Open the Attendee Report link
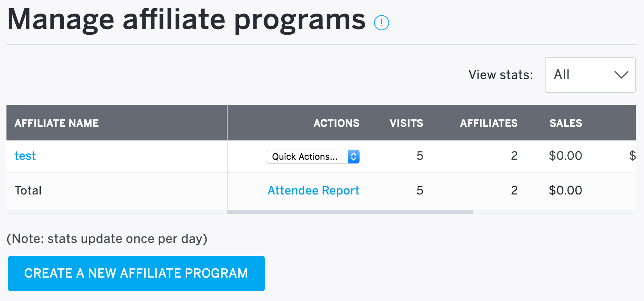 (x=314, y=190)
